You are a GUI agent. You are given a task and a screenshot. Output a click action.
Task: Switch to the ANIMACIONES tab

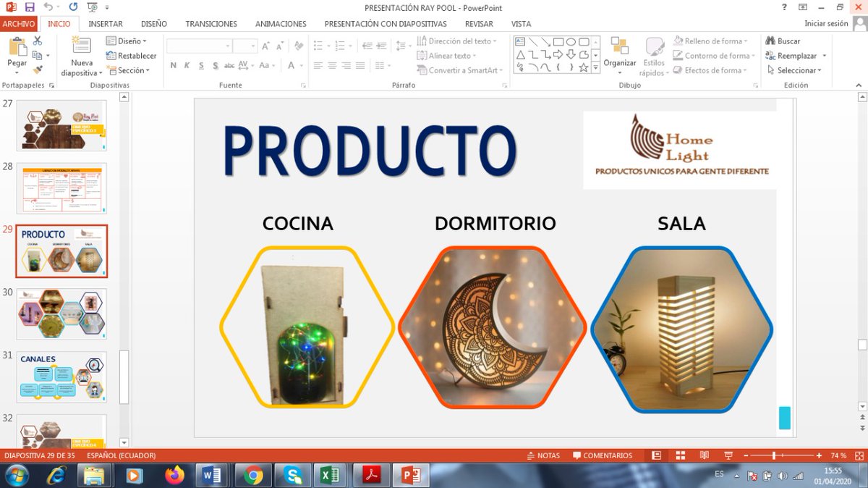(281, 23)
